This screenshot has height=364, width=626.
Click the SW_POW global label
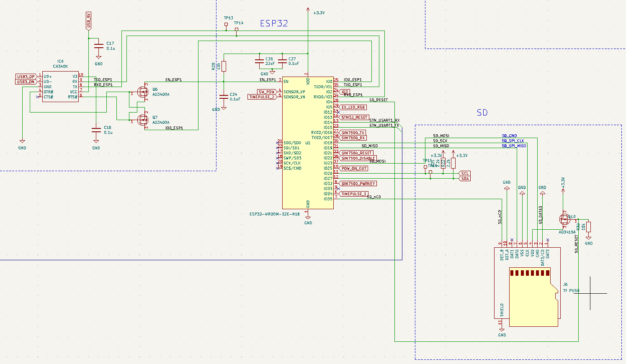coord(267,92)
